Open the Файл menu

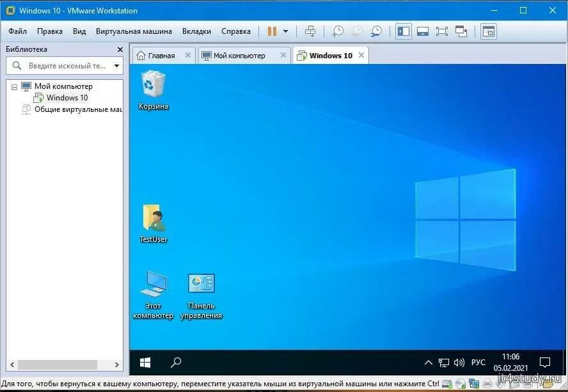[17, 31]
